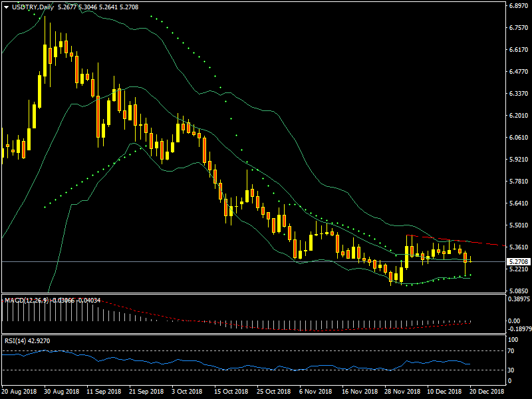Click the 20 Dec 2018 date label
The image size is (532, 399).
[x=487, y=392]
